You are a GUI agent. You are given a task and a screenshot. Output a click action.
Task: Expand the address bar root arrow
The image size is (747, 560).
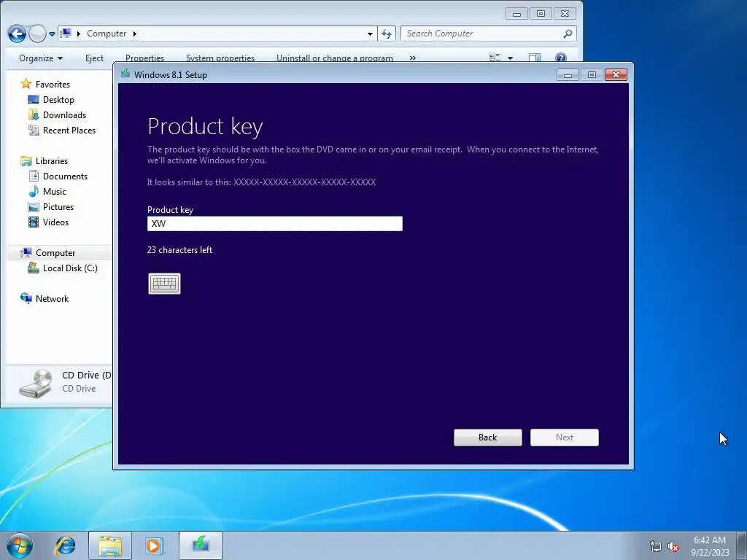(79, 34)
